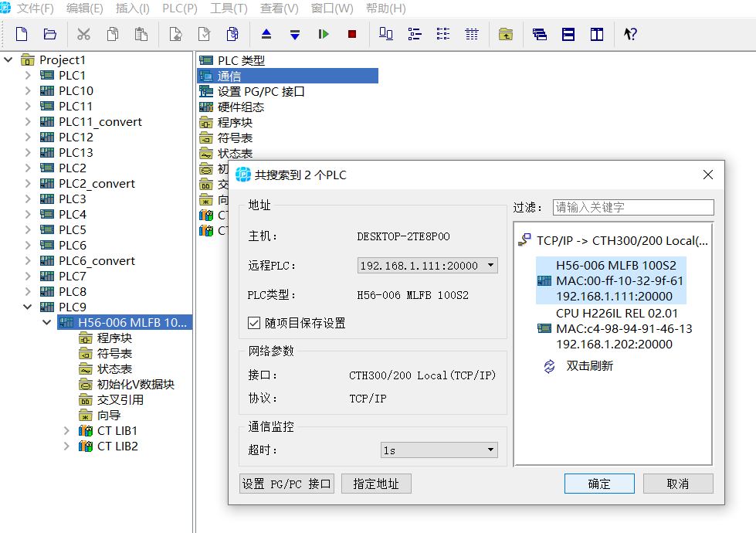Open the PLC(P) menu
The width and height of the screenshot is (756, 533).
(x=179, y=8)
